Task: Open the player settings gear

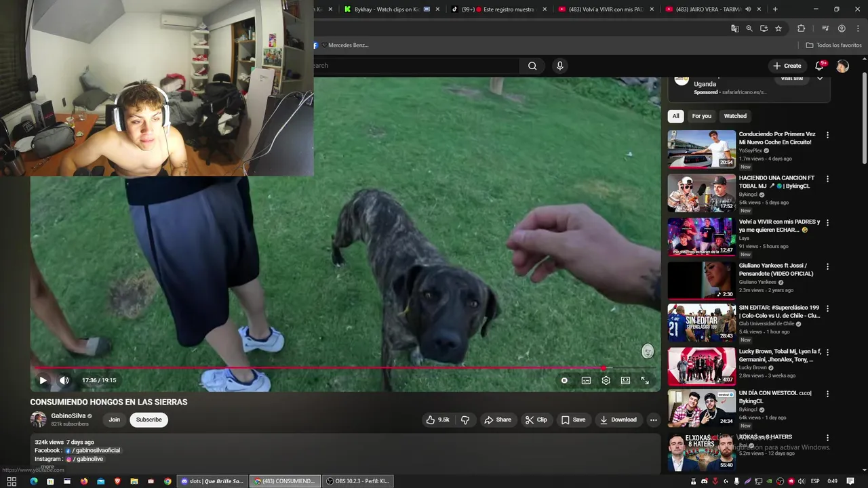Action: tap(606, 380)
